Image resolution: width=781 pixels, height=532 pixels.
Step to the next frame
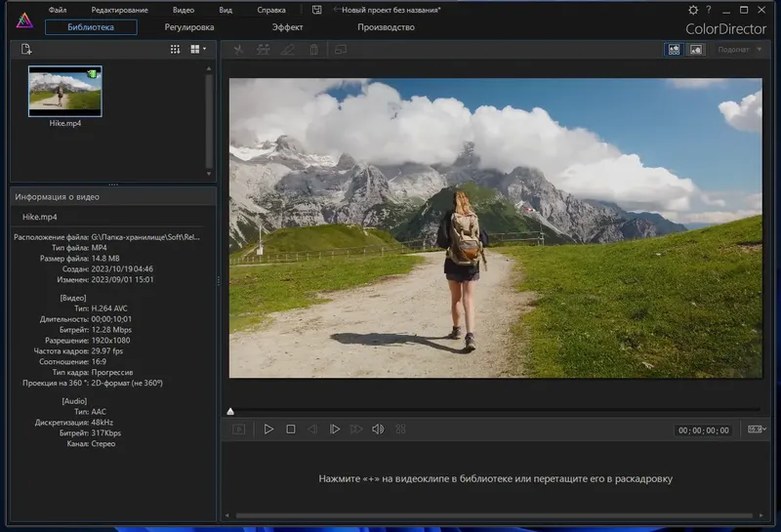(334, 430)
